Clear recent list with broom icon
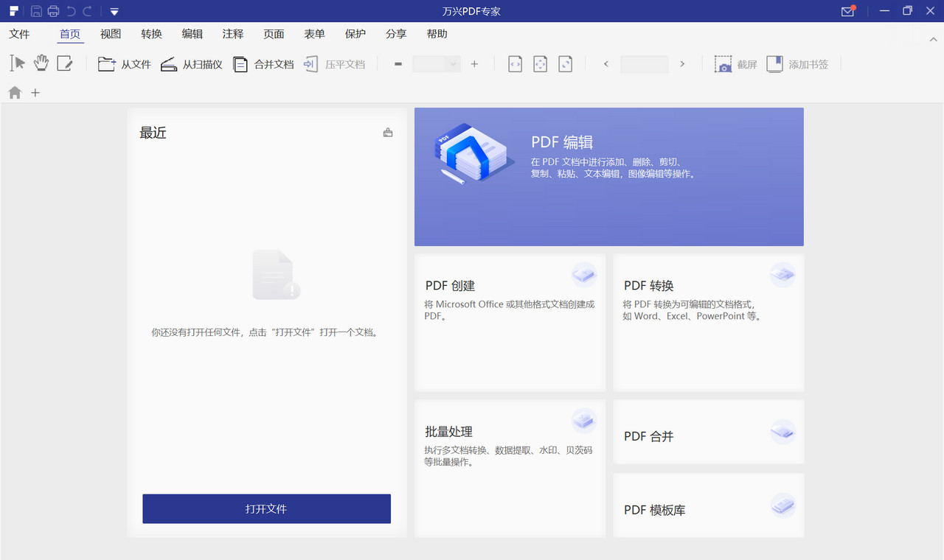944x560 pixels. 388,133
